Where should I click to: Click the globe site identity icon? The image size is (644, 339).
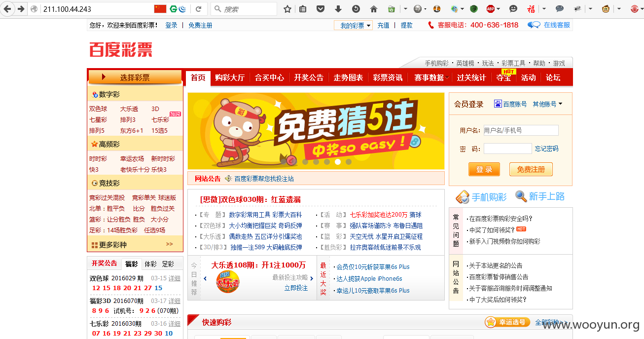tap(34, 9)
